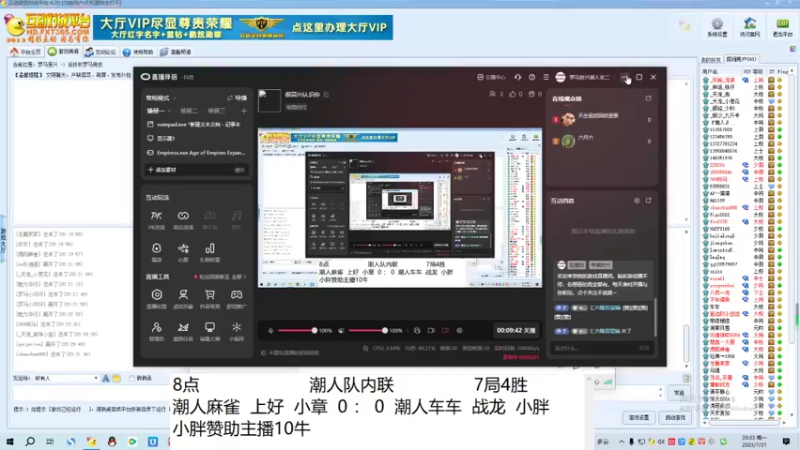Select the notepad.exe source row
Screen dimensions: 800x450
[196, 124]
